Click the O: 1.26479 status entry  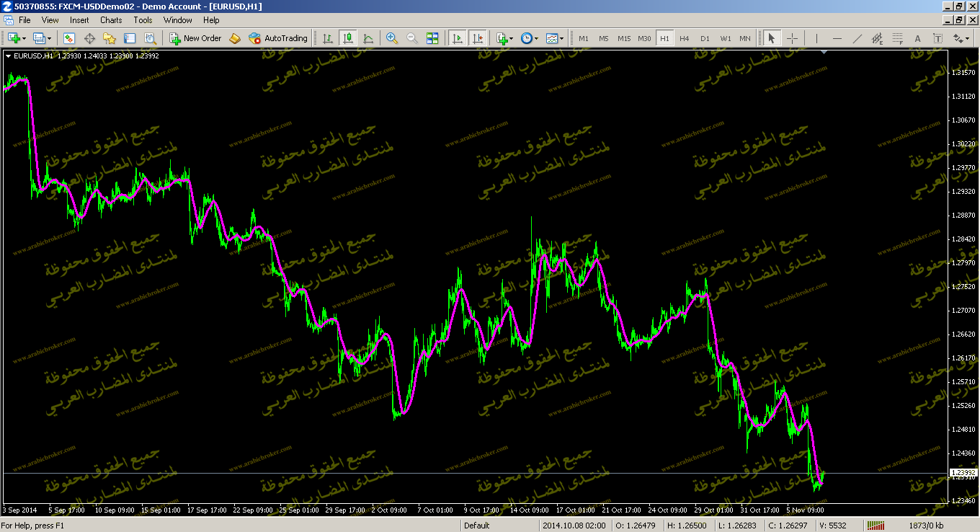(x=636, y=526)
